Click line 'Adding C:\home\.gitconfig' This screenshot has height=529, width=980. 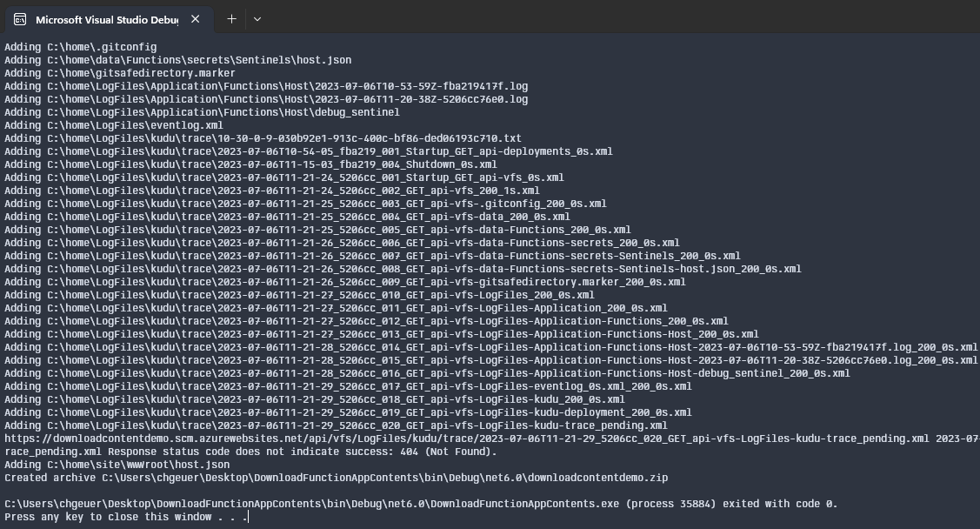(x=81, y=47)
